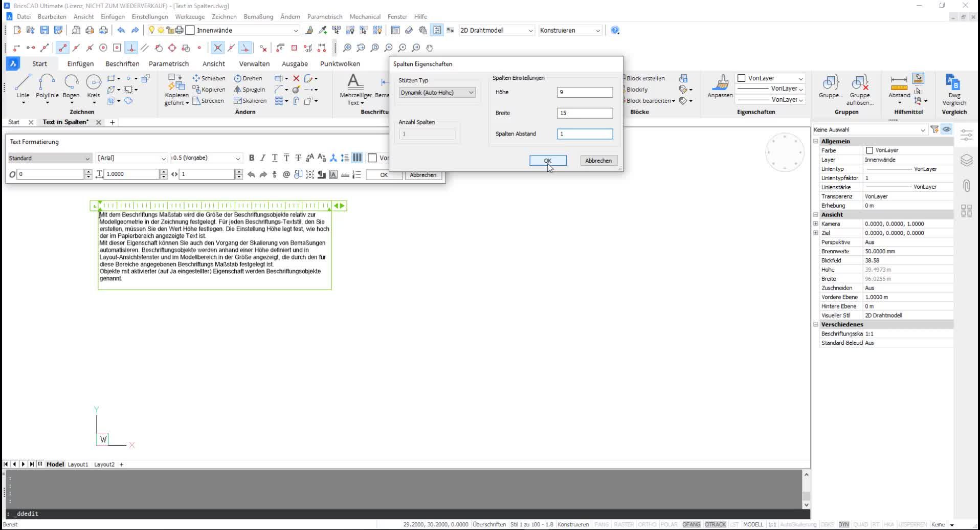The image size is (980, 530).
Task: Click the help question mark icon
Action: tap(615, 30)
